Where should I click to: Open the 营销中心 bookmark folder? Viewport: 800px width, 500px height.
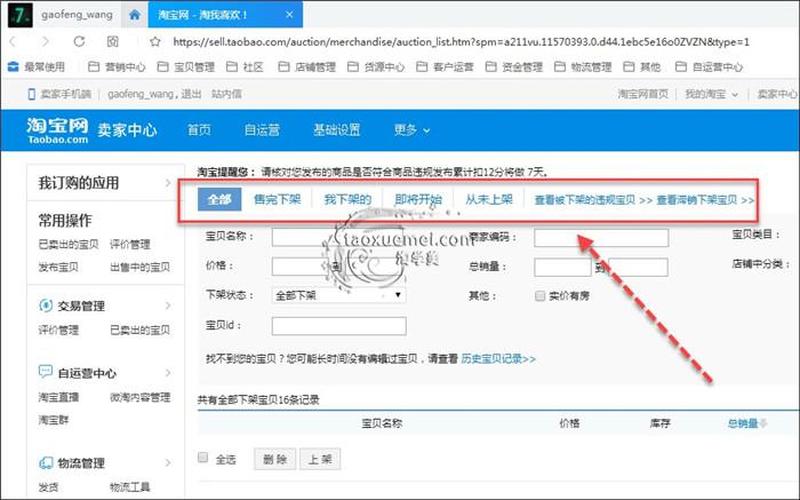[x=117, y=67]
